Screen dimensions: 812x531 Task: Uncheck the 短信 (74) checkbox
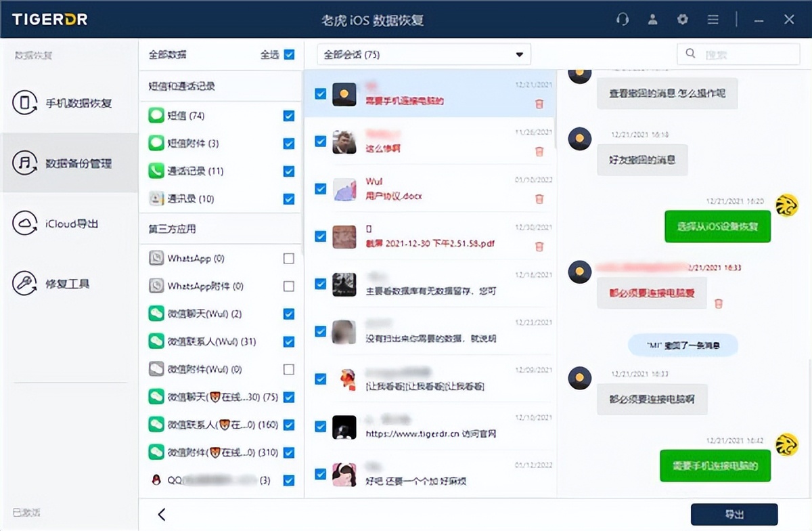pyautogui.click(x=289, y=115)
